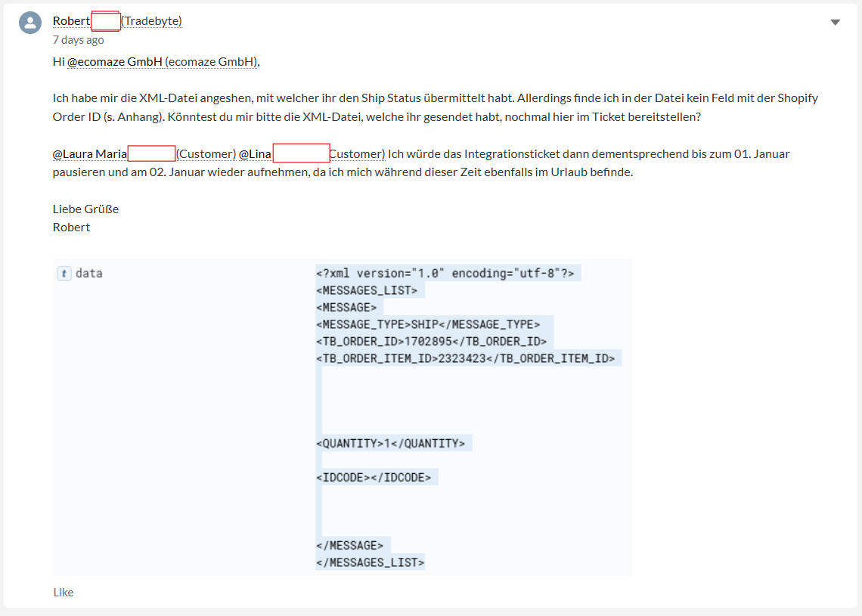Screen dimensions: 862x616
Task: Select the MESSAGE_TYPE SHIP line
Action: [x=428, y=324]
